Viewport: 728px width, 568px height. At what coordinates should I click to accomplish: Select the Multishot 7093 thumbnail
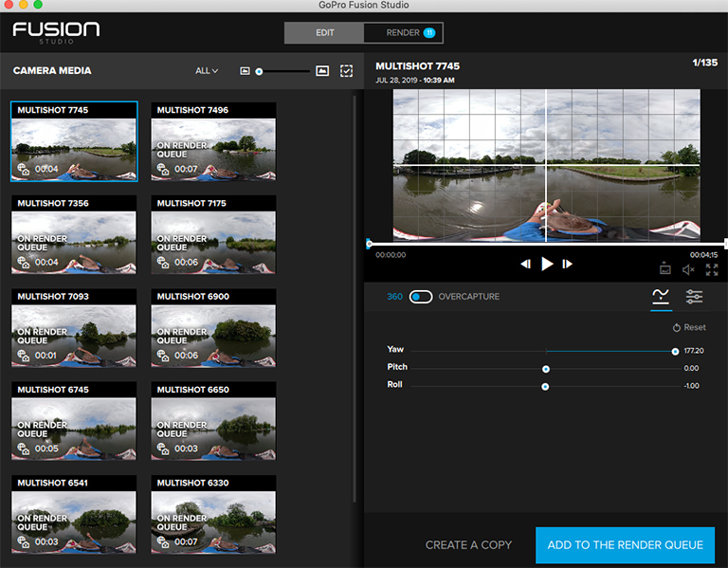coord(74,328)
